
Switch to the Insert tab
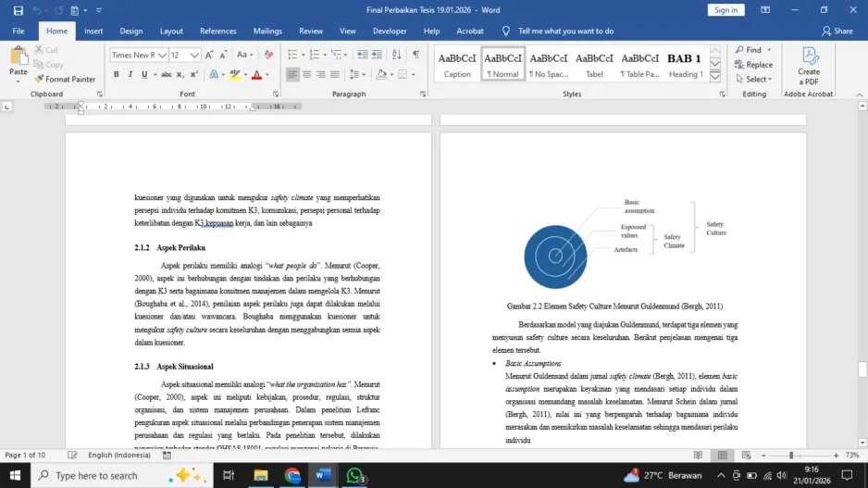93,31
